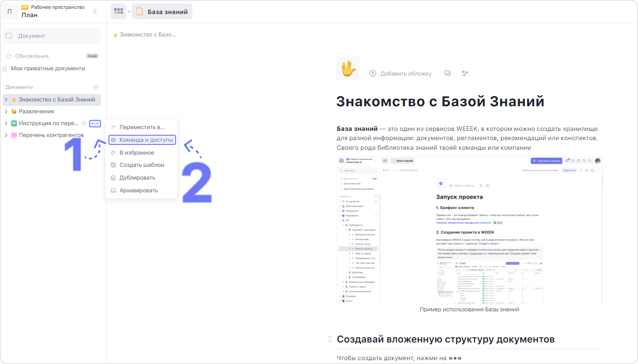Select Инструкция по пере... document
This screenshot has height=364, width=638.
pos(49,123)
